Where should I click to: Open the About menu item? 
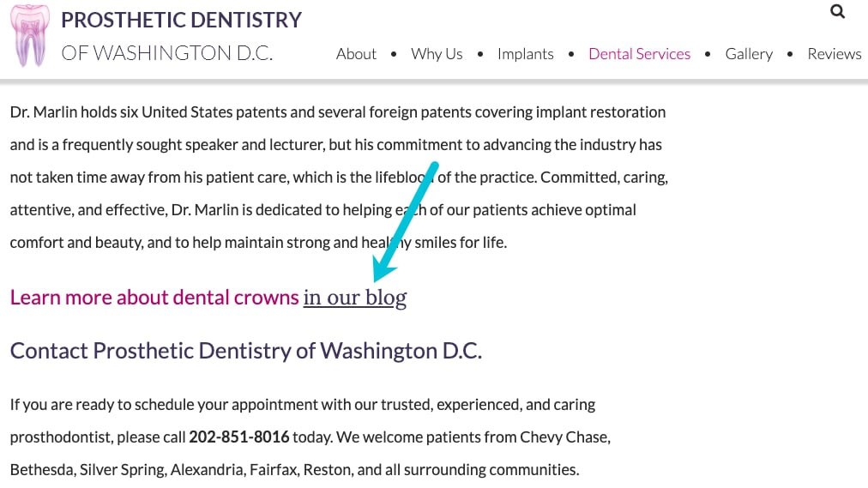click(356, 54)
